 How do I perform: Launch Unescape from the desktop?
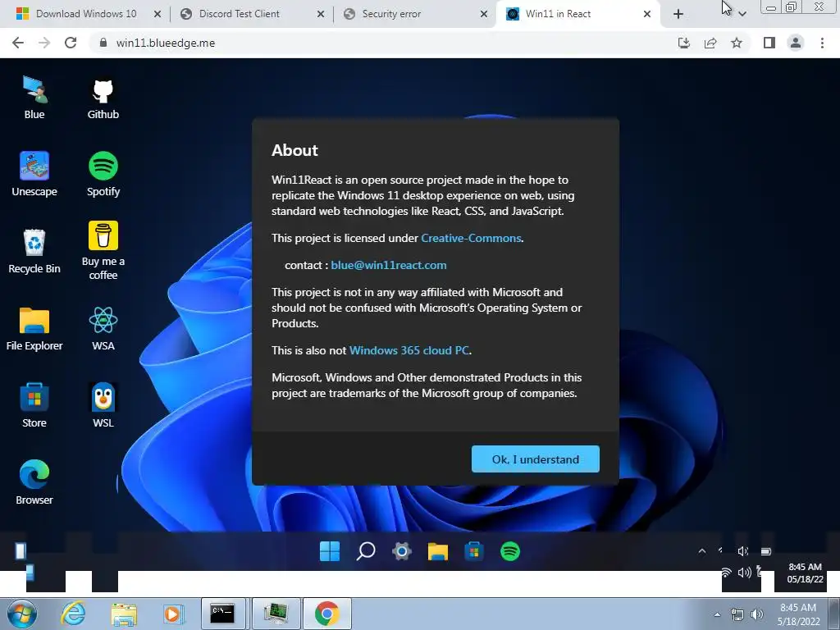[34, 175]
